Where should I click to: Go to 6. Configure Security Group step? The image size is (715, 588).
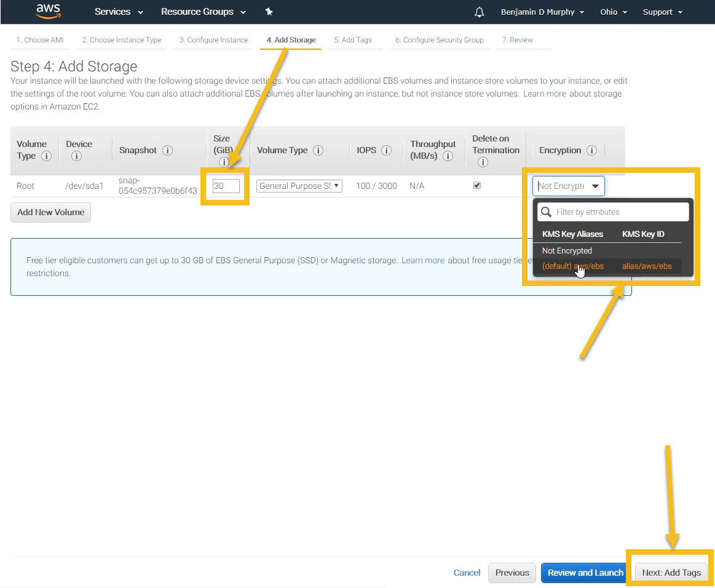(x=440, y=40)
